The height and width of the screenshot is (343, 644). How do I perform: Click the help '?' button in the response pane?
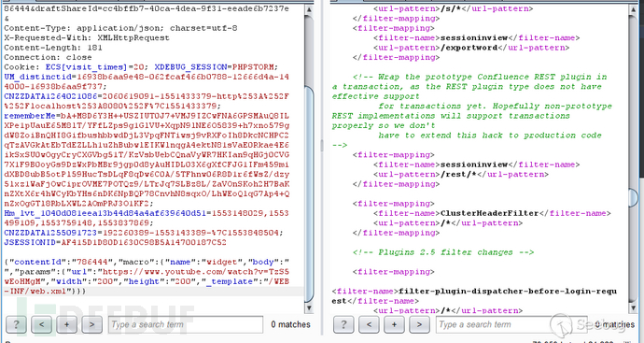343,324
